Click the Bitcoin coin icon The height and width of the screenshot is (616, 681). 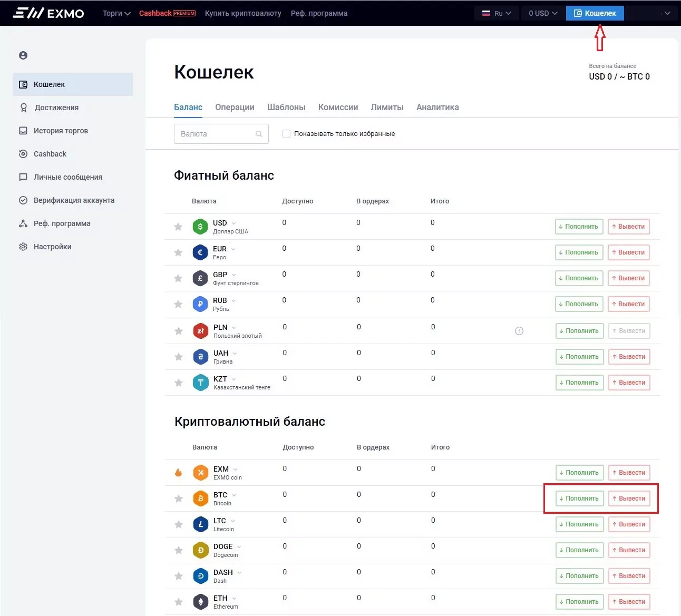point(200,498)
